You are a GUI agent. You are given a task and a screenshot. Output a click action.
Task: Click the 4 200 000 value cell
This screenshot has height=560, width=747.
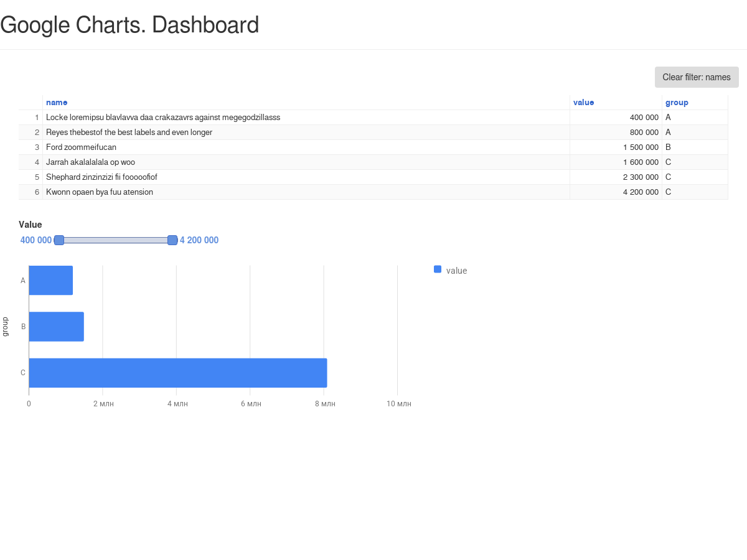click(641, 192)
